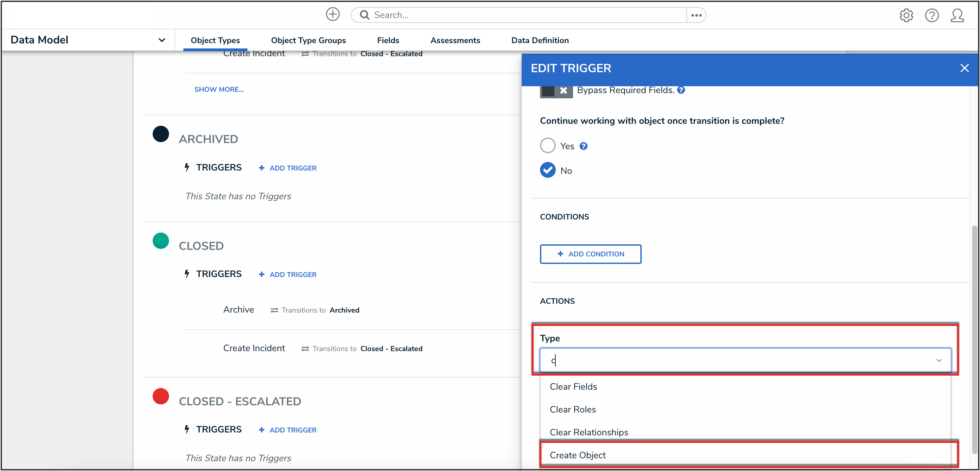This screenshot has width=980, height=471.
Task: Open the help question mark icon
Action: tap(931, 15)
